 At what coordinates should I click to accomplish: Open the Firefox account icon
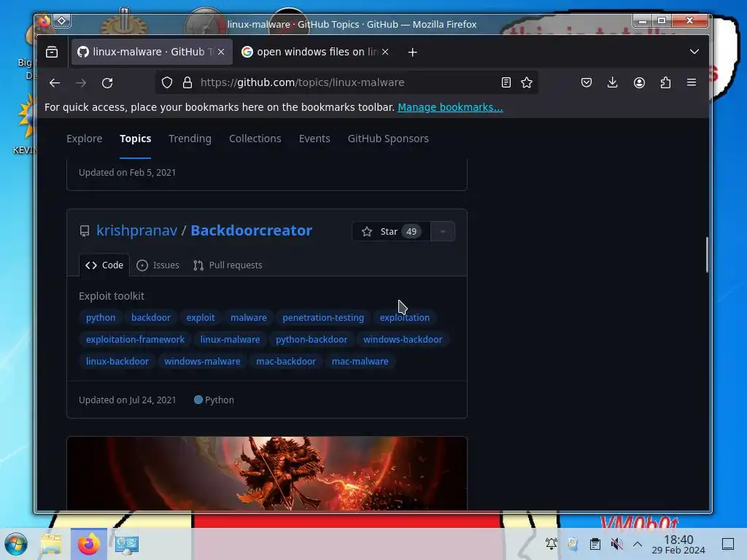pos(639,82)
